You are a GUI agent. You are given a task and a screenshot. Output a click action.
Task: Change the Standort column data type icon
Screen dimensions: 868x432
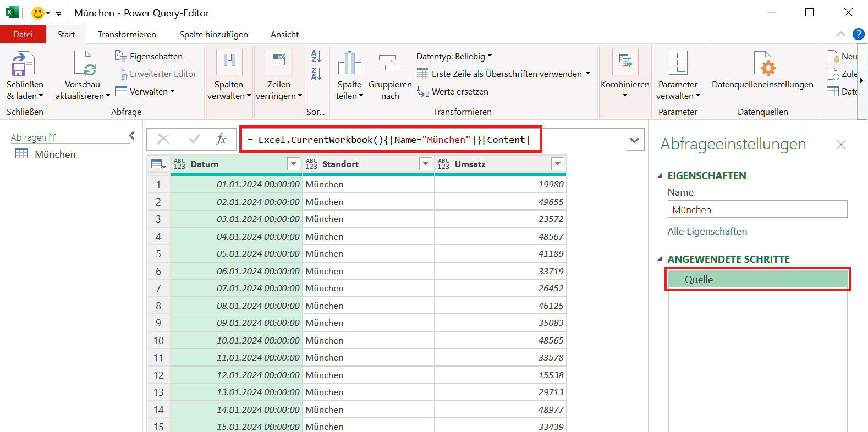point(311,164)
